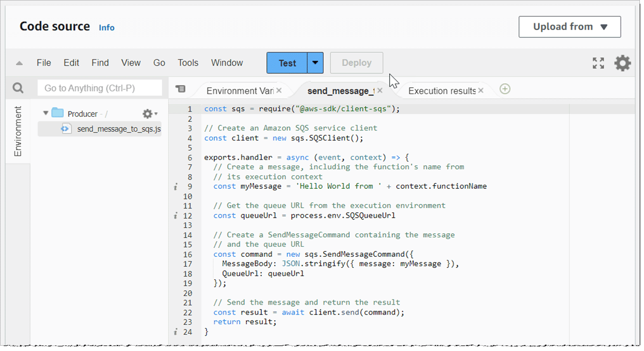Switch to the send_message tab
644x351 pixels.
341,91
